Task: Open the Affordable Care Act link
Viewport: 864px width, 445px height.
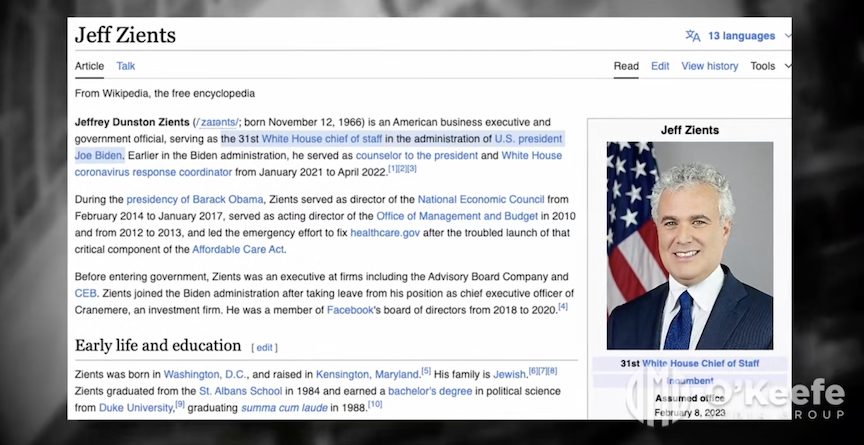Action: pos(238,249)
